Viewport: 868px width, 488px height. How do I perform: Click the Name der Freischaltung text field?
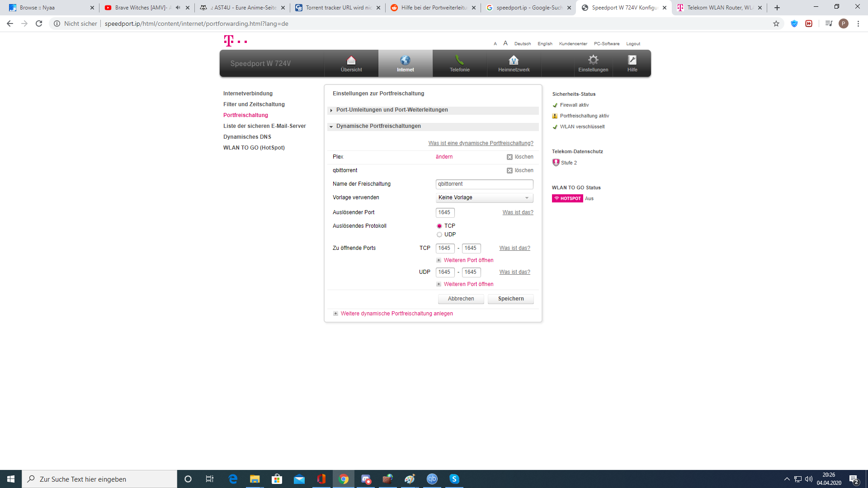(484, 184)
